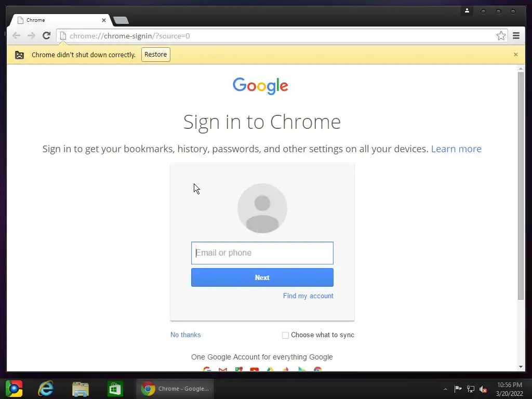Decline sign-in with No thanks
Viewport: 532px width, 399px height.
[x=185, y=335]
